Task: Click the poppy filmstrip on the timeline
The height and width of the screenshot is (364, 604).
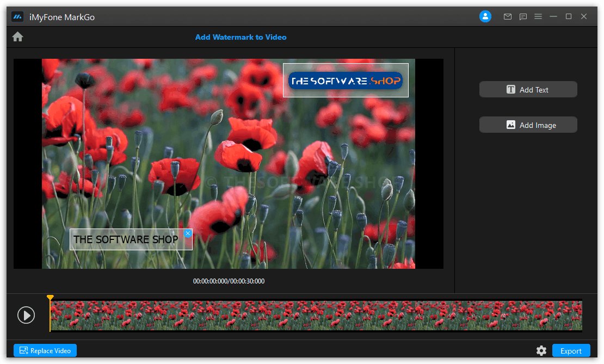Action: pos(316,316)
